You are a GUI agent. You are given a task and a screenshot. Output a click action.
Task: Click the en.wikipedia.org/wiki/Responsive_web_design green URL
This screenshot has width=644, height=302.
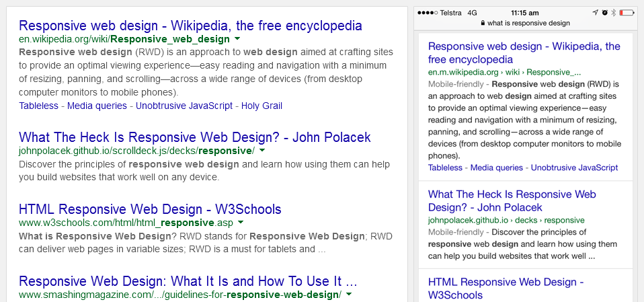click(x=124, y=40)
